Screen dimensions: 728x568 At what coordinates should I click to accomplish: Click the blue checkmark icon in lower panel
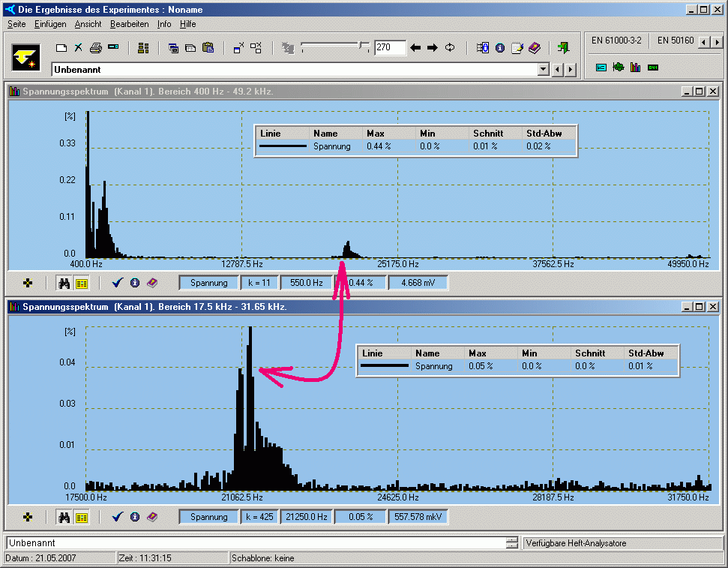point(117,517)
